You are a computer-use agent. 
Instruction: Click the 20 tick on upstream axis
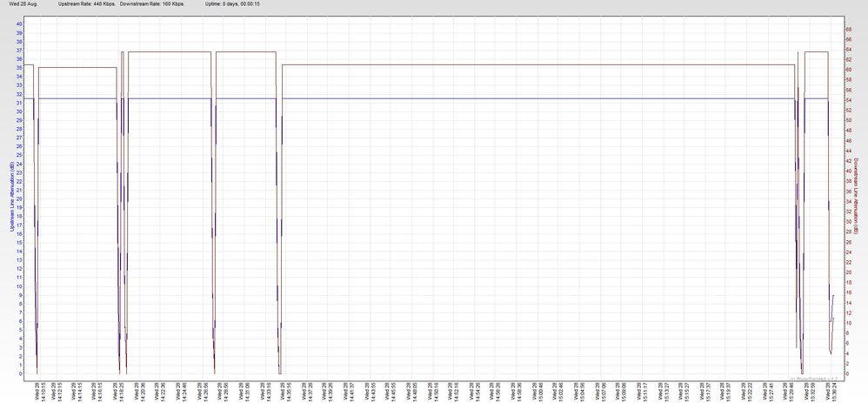point(19,199)
